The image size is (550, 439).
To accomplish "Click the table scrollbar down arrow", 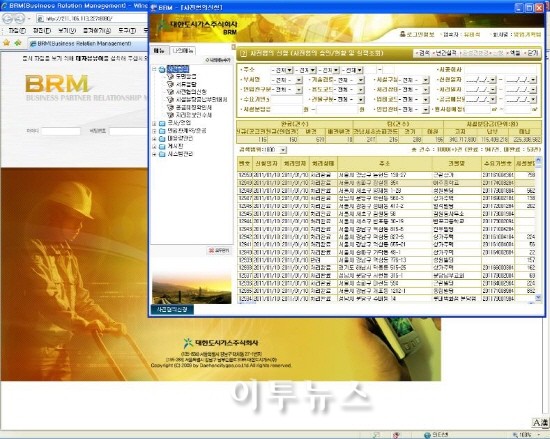I will 538,298.
